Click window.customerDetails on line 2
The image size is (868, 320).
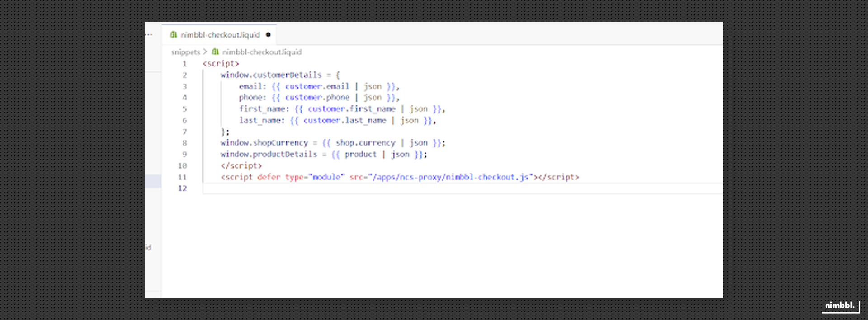pyautogui.click(x=271, y=75)
